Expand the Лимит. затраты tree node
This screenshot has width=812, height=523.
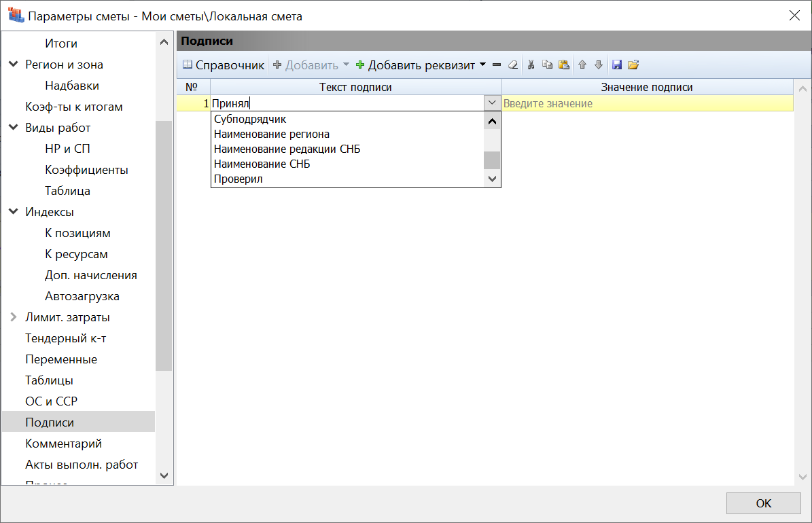(13, 317)
